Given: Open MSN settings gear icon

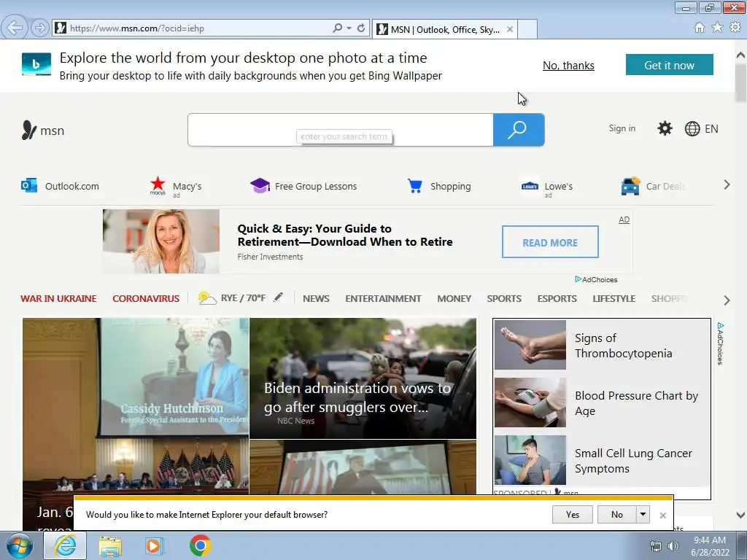Looking at the screenshot, I should pyautogui.click(x=665, y=128).
